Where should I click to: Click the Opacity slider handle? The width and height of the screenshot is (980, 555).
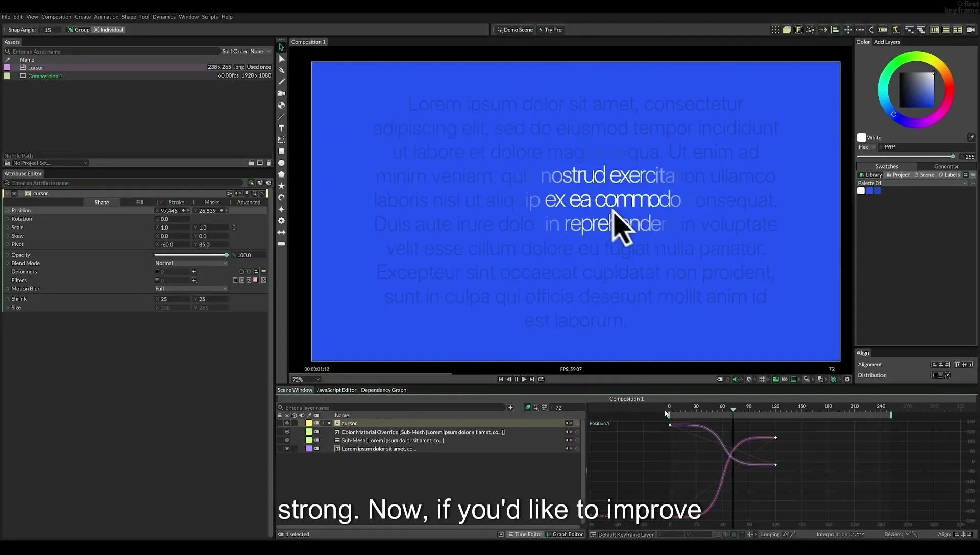pyautogui.click(x=227, y=255)
